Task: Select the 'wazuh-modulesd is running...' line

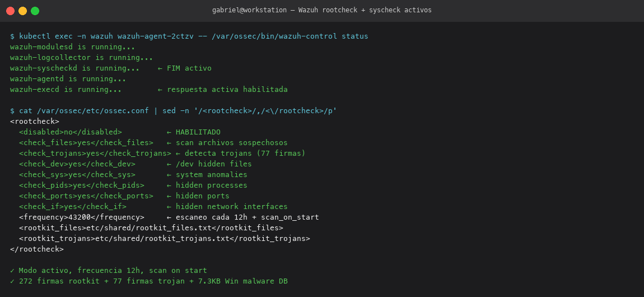Action: coord(73,47)
